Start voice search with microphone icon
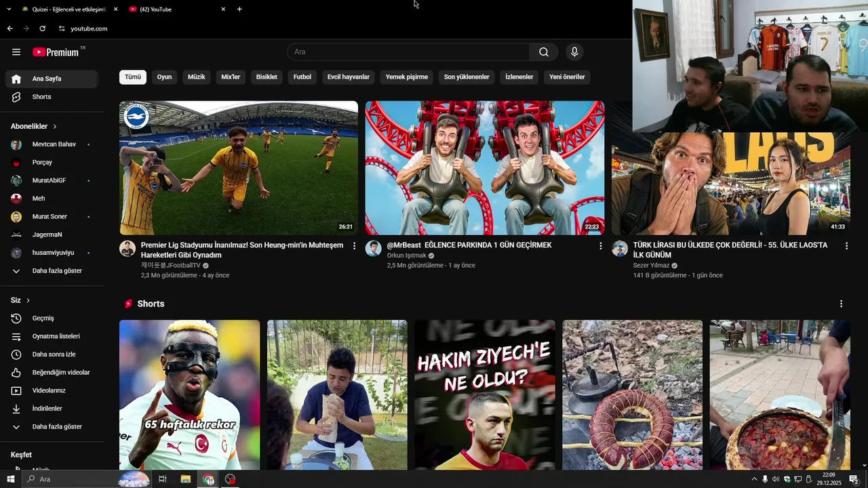Screen dimensions: 868x488 click(x=574, y=52)
